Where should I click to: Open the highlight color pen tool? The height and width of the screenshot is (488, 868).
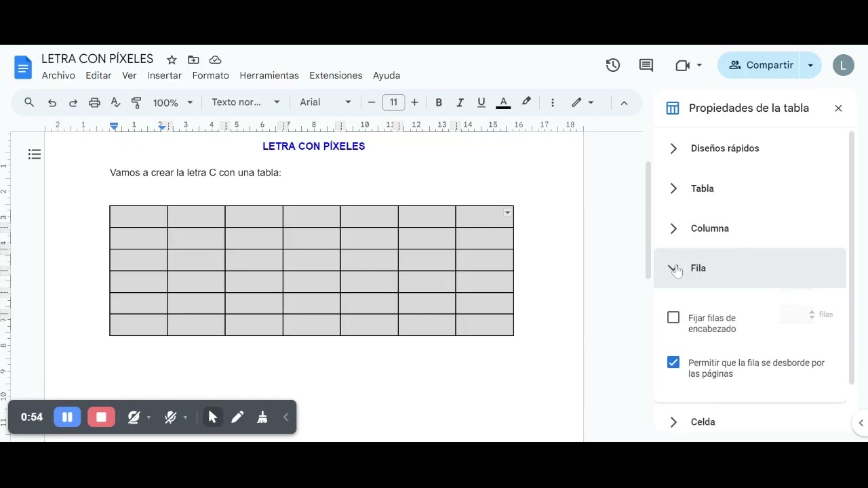526,102
